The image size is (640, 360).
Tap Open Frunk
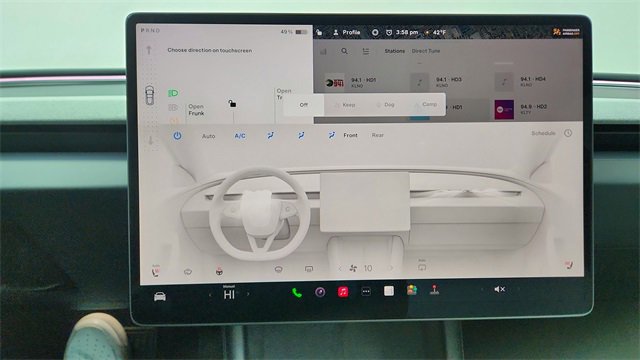click(x=196, y=110)
